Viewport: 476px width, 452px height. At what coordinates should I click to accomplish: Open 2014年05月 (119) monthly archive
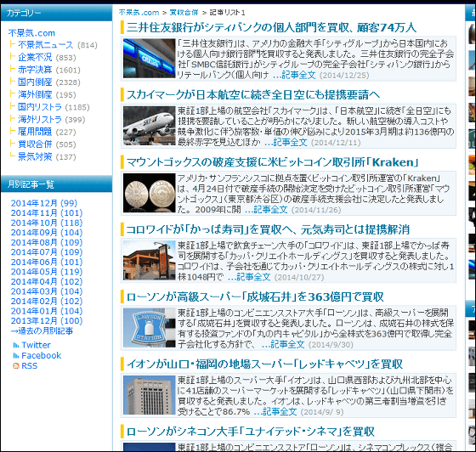[47, 272]
